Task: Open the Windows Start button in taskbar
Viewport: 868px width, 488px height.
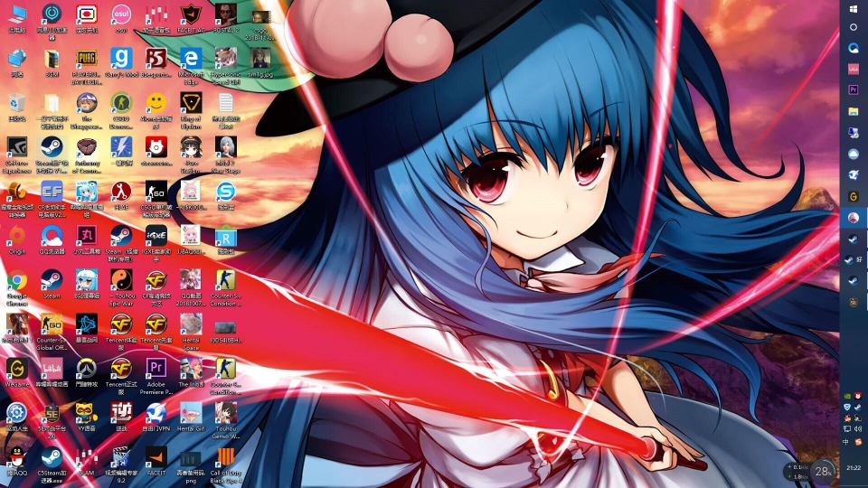Action: tap(854, 9)
